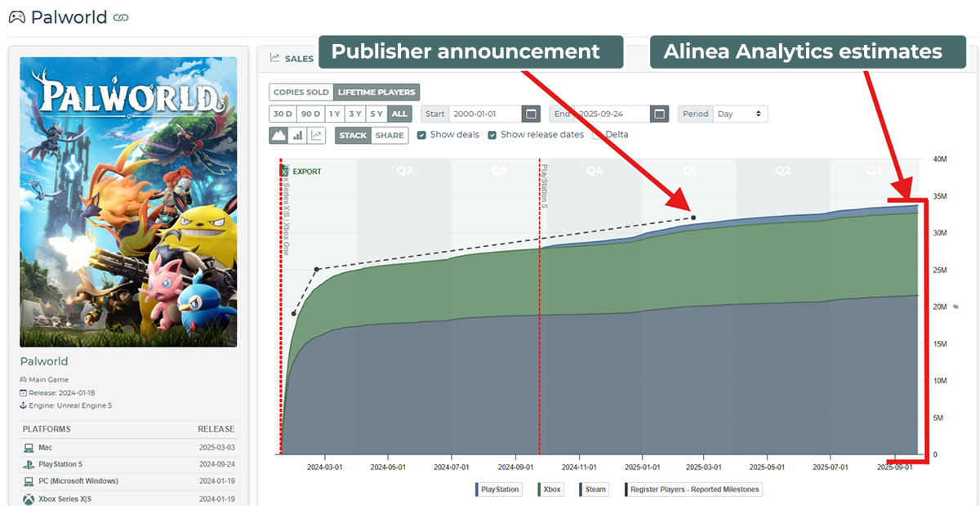Toggle the Register Players Reported Milestones legend swatch
The height and width of the screenshot is (506, 980).
pyautogui.click(x=628, y=490)
